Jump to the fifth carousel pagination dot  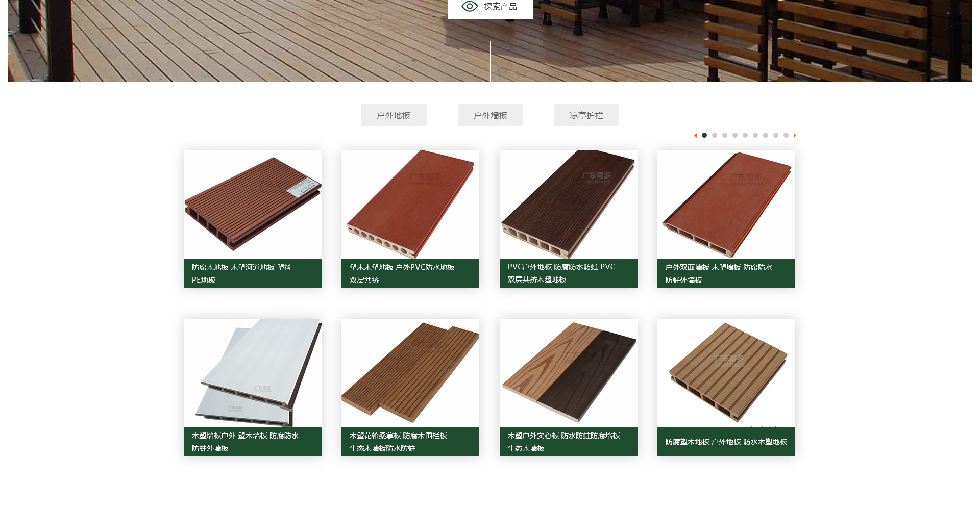pyautogui.click(x=745, y=135)
